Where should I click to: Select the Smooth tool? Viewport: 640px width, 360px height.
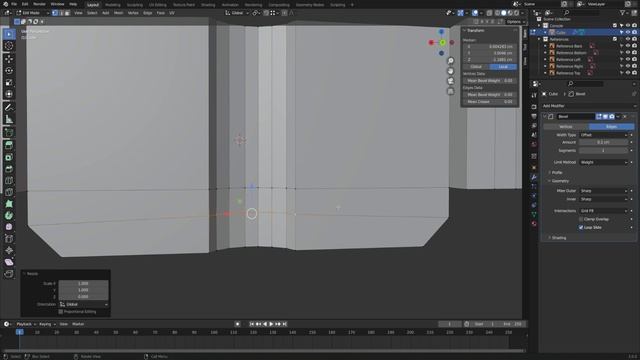tap(9, 227)
